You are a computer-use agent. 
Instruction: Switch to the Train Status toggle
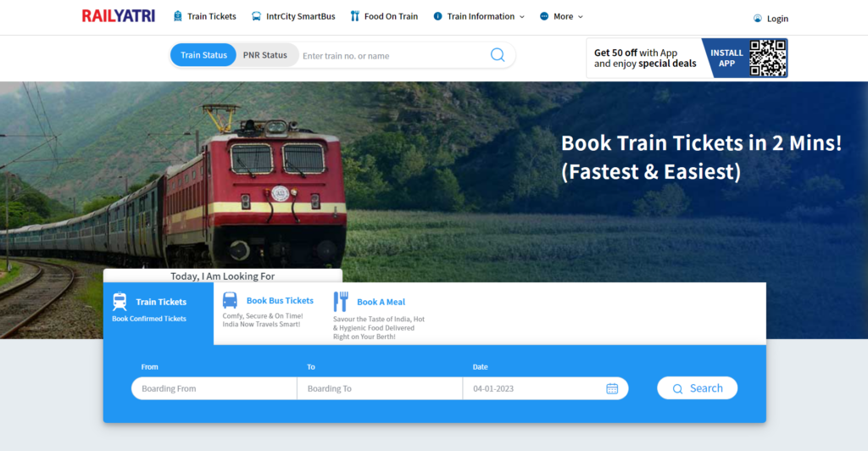[203, 55]
